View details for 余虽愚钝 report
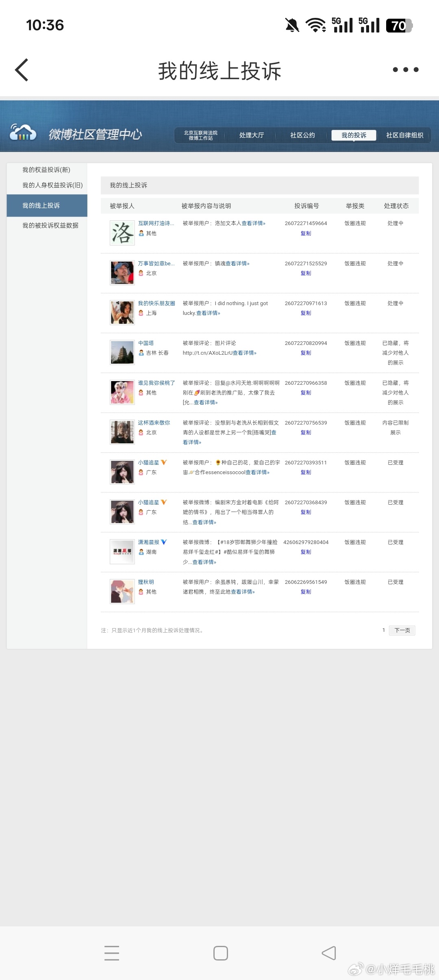This screenshot has height=980, width=439. coord(243,592)
